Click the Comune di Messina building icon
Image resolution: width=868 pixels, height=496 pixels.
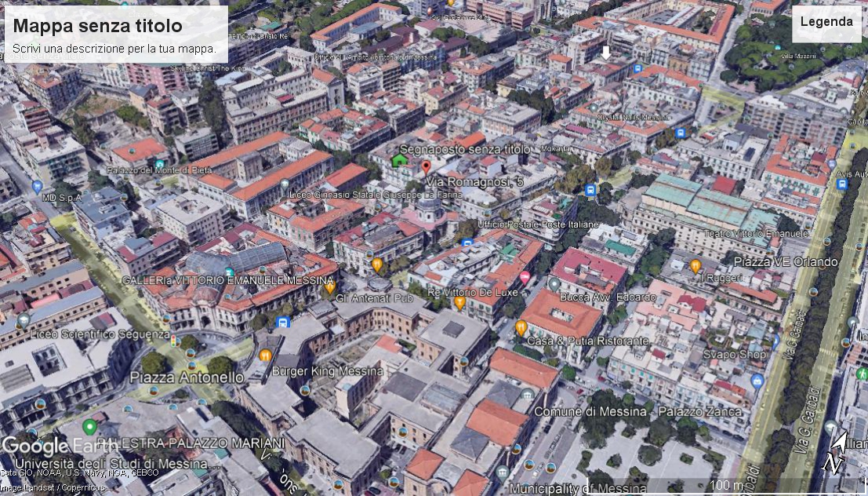[x=528, y=395]
